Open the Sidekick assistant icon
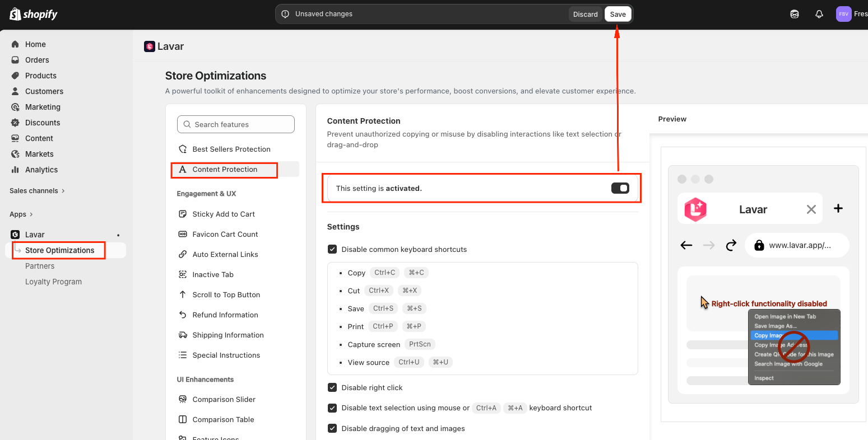868x440 pixels. click(x=795, y=14)
